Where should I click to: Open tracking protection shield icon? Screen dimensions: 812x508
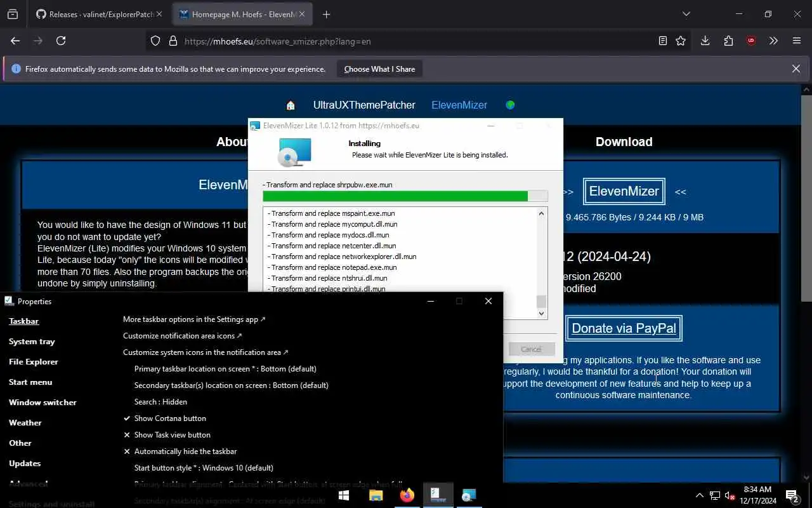(x=155, y=41)
